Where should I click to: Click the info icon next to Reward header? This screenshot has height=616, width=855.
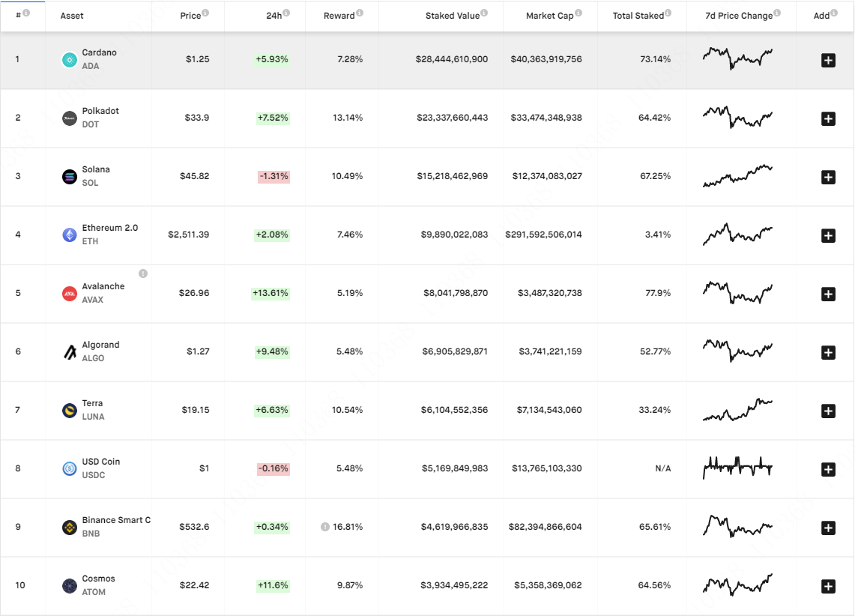pos(360,13)
